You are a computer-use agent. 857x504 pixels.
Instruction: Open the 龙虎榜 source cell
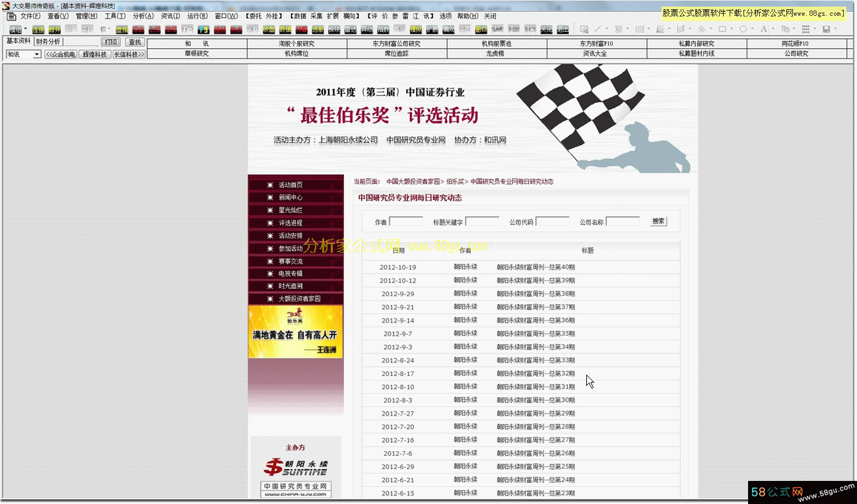[497, 53]
